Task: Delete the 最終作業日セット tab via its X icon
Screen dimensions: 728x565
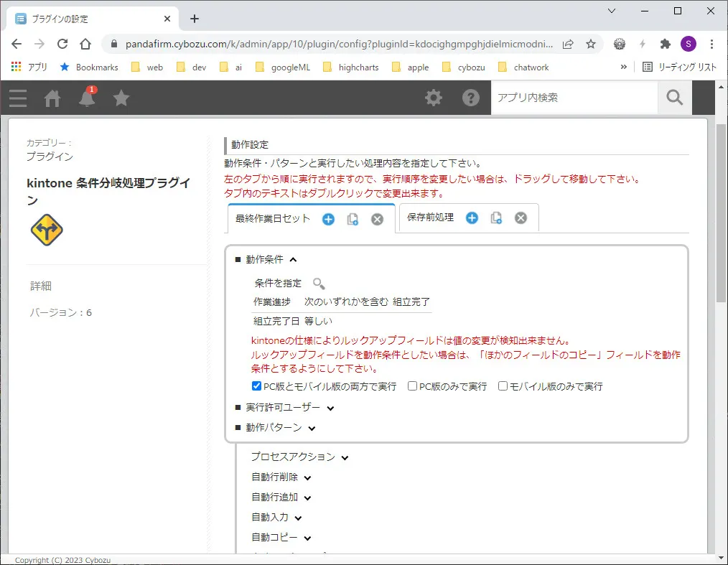Action: click(377, 219)
